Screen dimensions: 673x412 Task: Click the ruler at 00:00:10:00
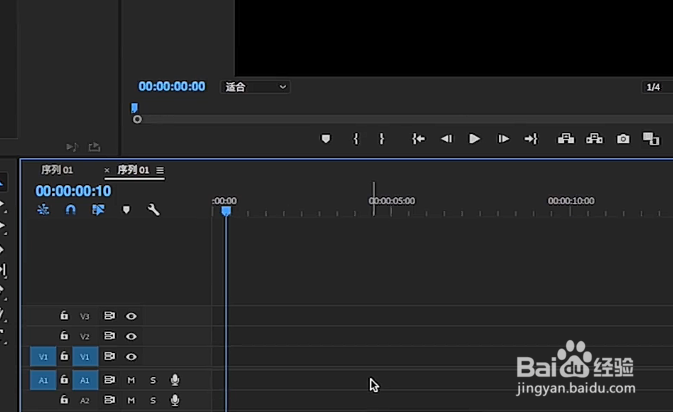(x=571, y=201)
